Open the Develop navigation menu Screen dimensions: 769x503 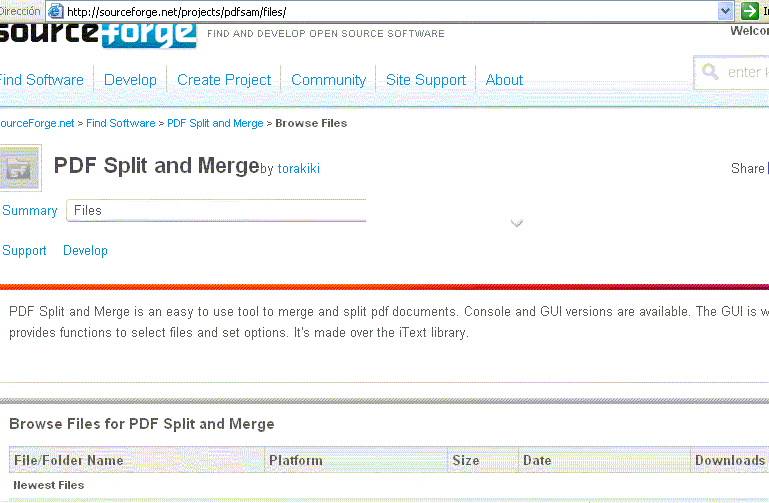pyautogui.click(x=130, y=80)
